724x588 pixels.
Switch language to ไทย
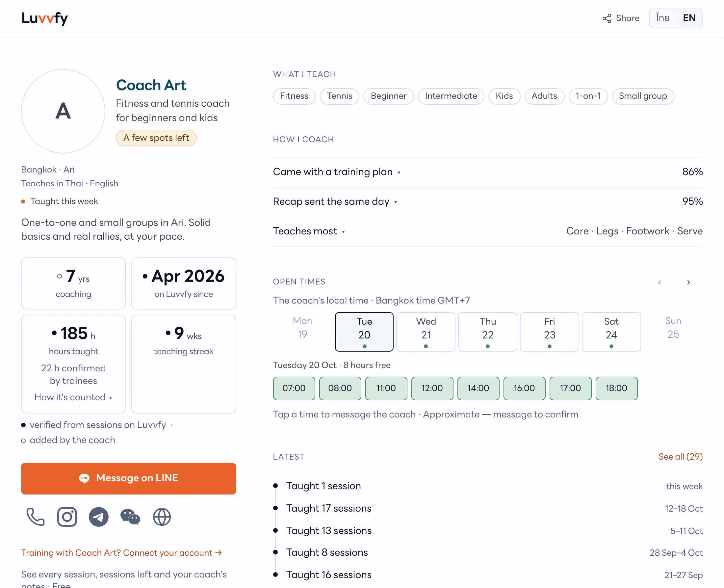click(x=663, y=18)
